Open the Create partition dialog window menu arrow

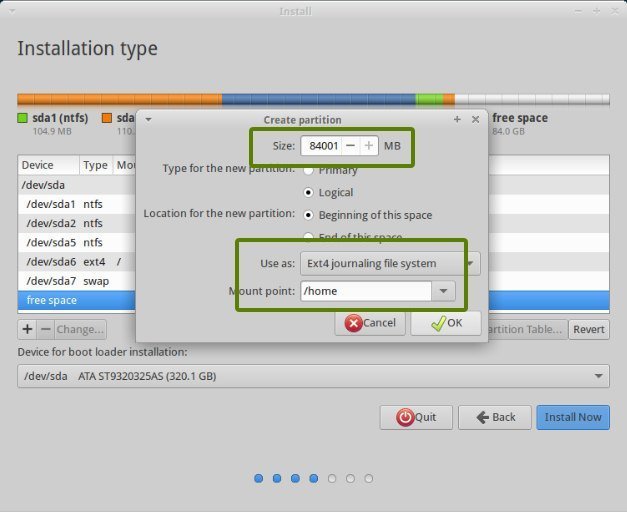[148, 120]
